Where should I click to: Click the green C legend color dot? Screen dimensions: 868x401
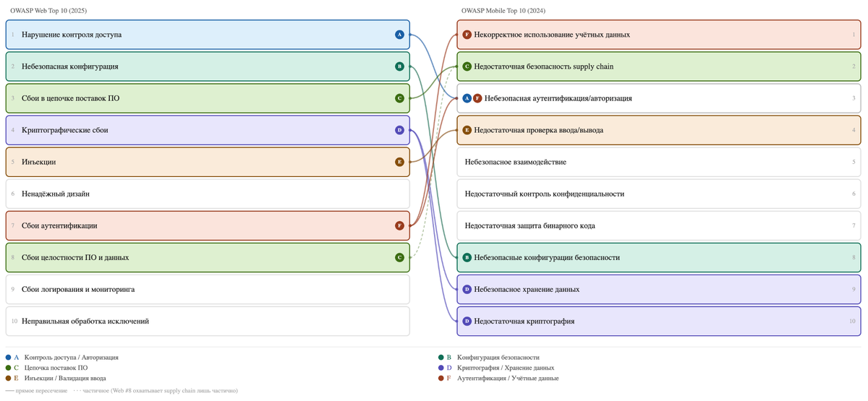click(x=8, y=368)
